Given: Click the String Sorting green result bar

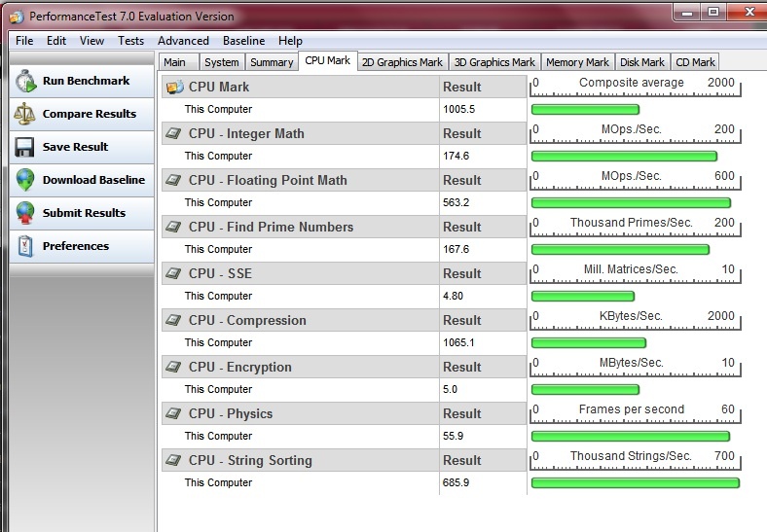Looking at the screenshot, I should 636,483.
